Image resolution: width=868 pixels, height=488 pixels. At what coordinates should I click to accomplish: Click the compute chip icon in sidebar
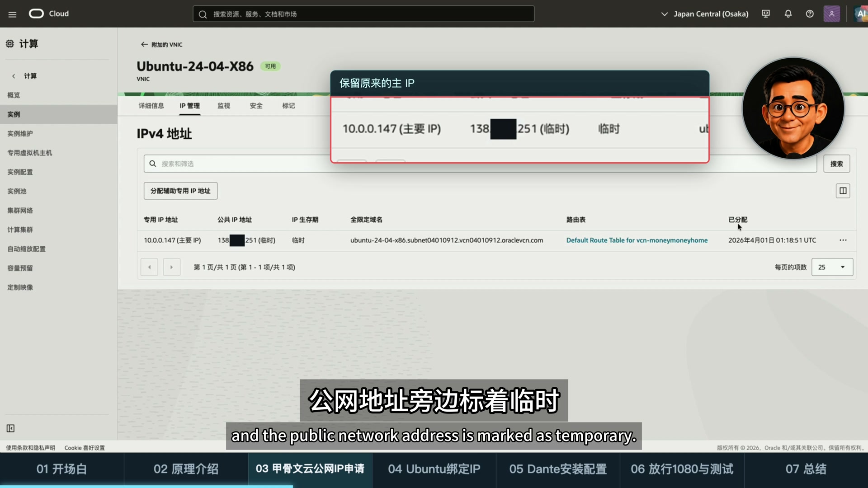(x=10, y=43)
